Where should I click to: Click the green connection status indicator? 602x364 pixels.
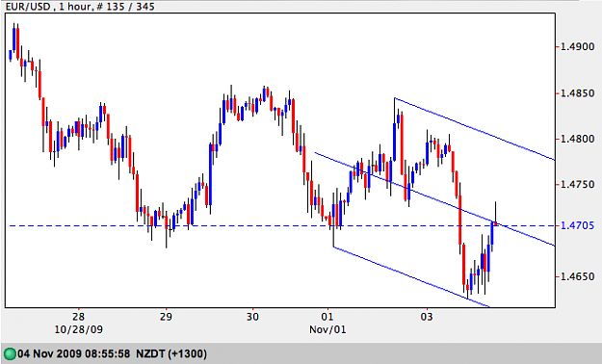coord(10,353)
